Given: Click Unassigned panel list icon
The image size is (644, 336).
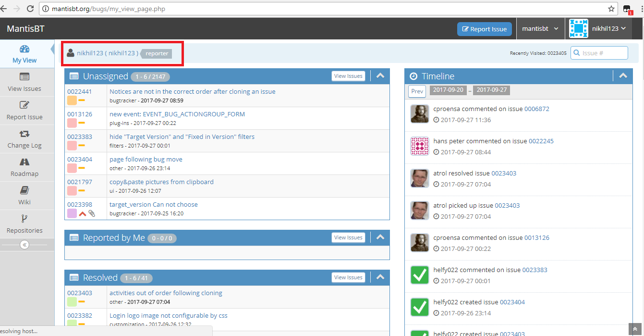Looking at the screenshot, I should (74, 76).
